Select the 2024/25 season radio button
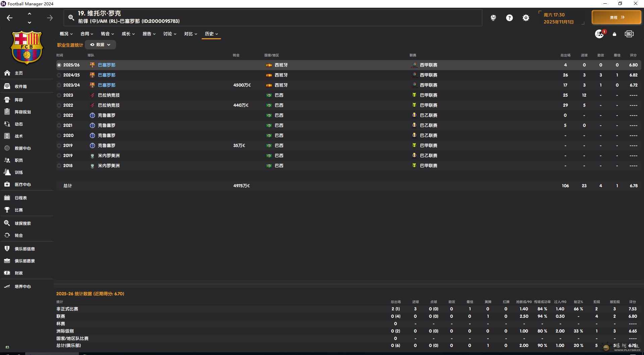644x355 pixels. pos(59,75)
